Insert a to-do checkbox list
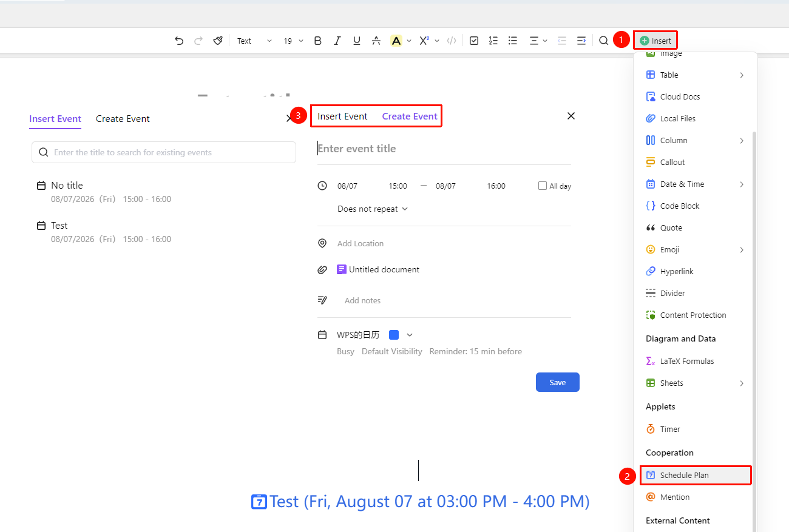The height and width of the screenshot is (532, 789). click(474, 41)
